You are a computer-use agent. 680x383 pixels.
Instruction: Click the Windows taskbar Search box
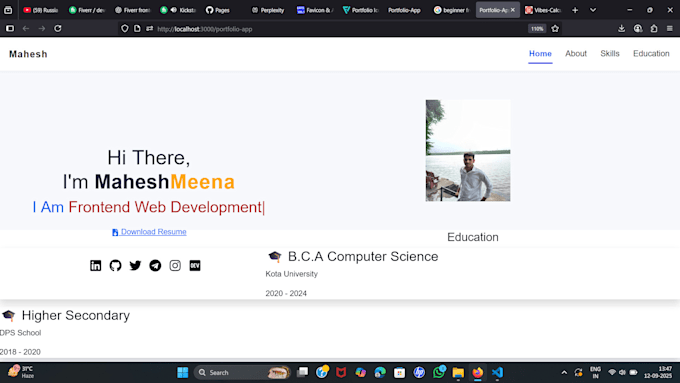click(x=242, y=373)
